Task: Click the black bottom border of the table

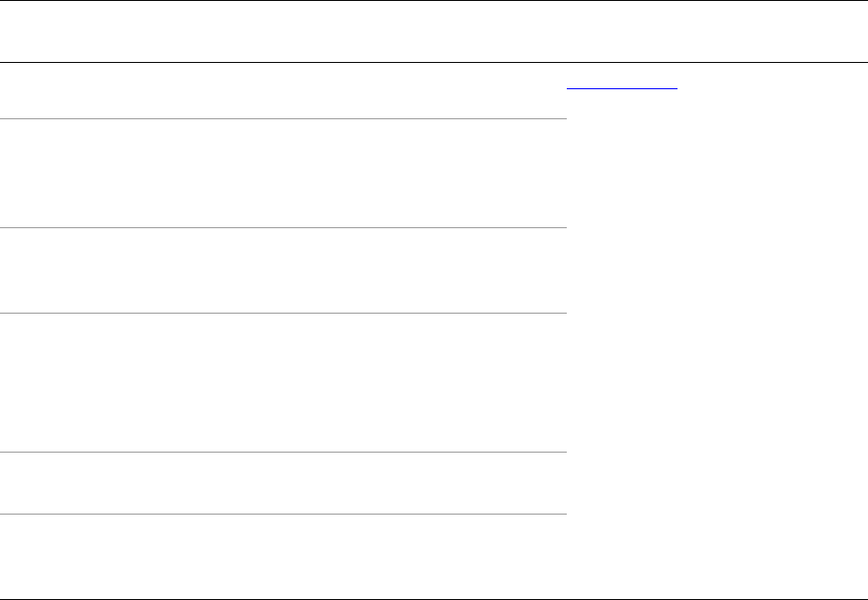Action: (x=434, y=598)
